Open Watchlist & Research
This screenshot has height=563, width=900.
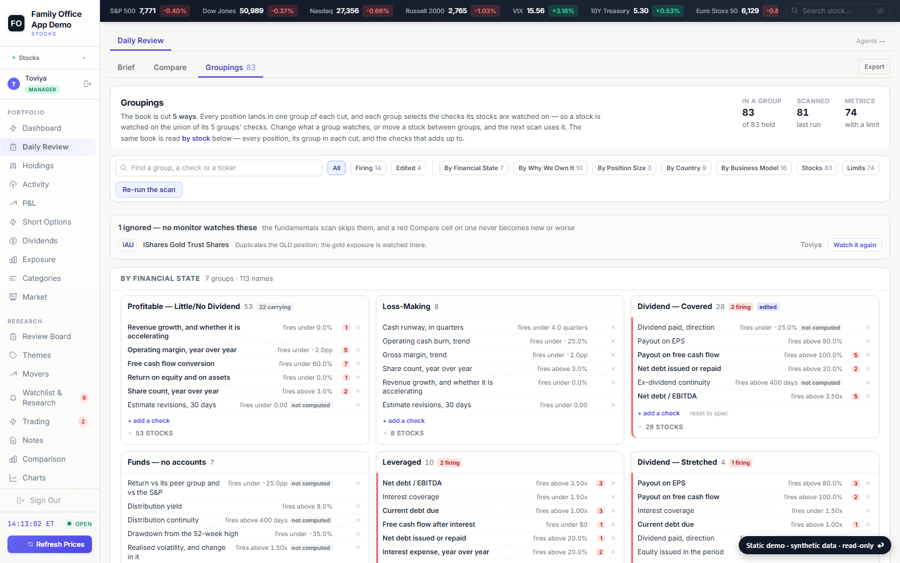pos(48,398)
